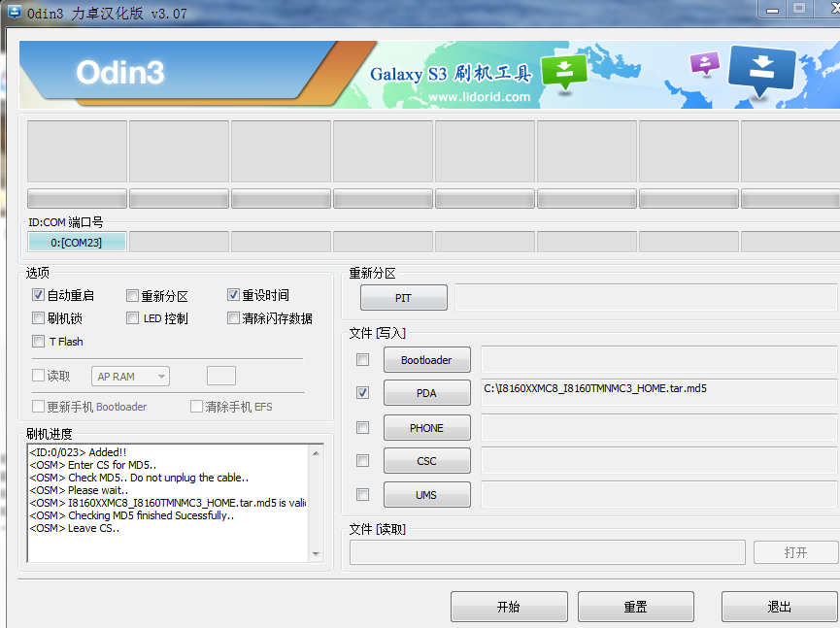Image resolution: width=840 pixels, height=628 pixels.
Task: Uncheck the PDA file checkbox
Action: tap(362, 392)
